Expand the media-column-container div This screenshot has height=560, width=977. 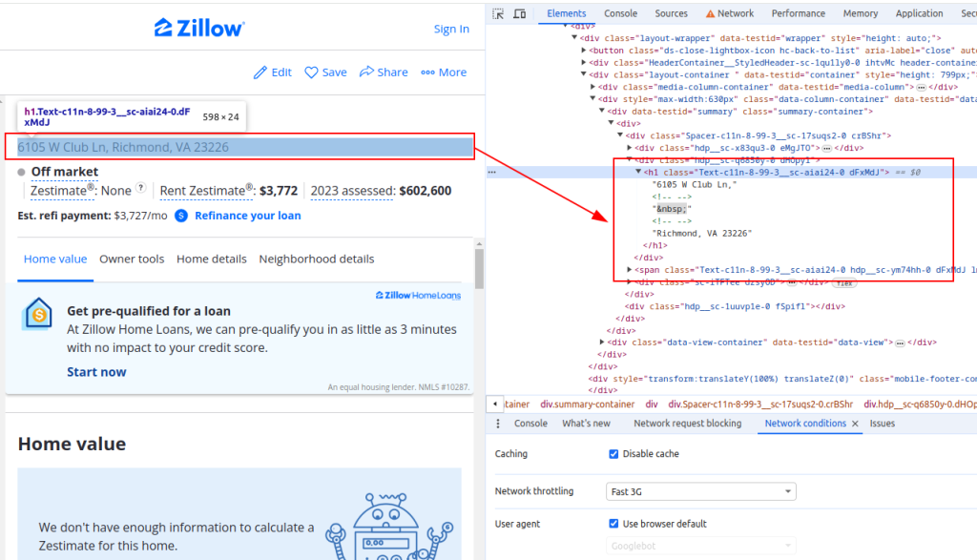tap(592, 87)
